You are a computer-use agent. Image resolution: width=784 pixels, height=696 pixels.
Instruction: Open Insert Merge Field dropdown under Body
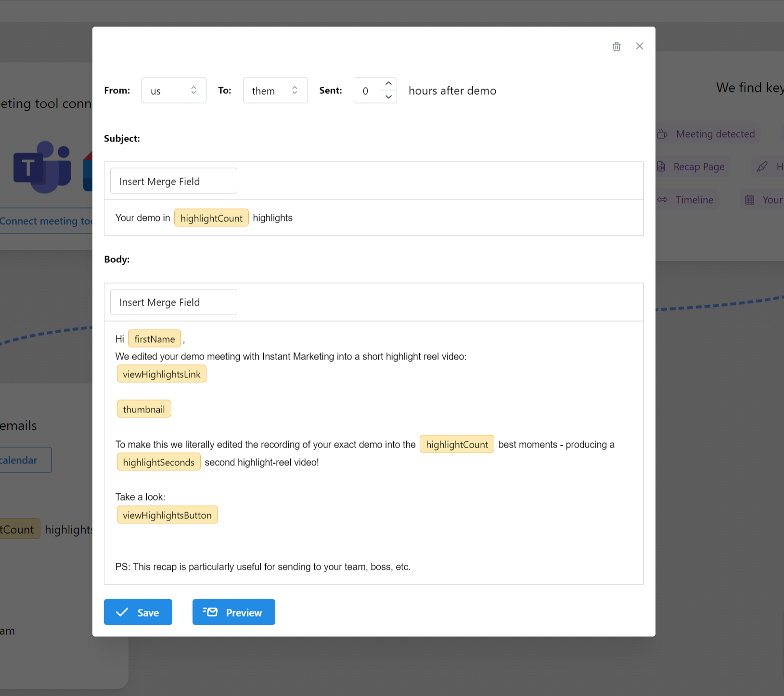pos(173,302)
